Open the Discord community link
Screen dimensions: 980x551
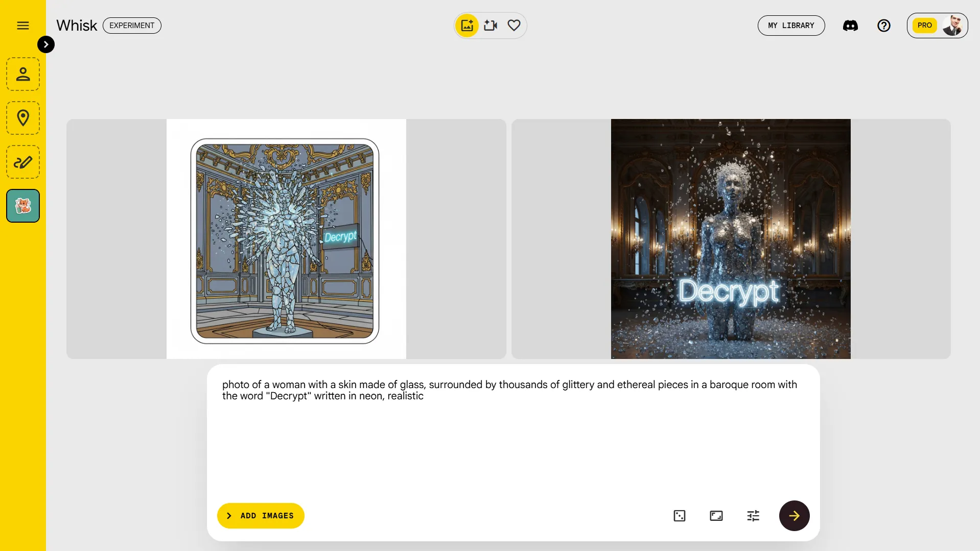pos(850,26)
